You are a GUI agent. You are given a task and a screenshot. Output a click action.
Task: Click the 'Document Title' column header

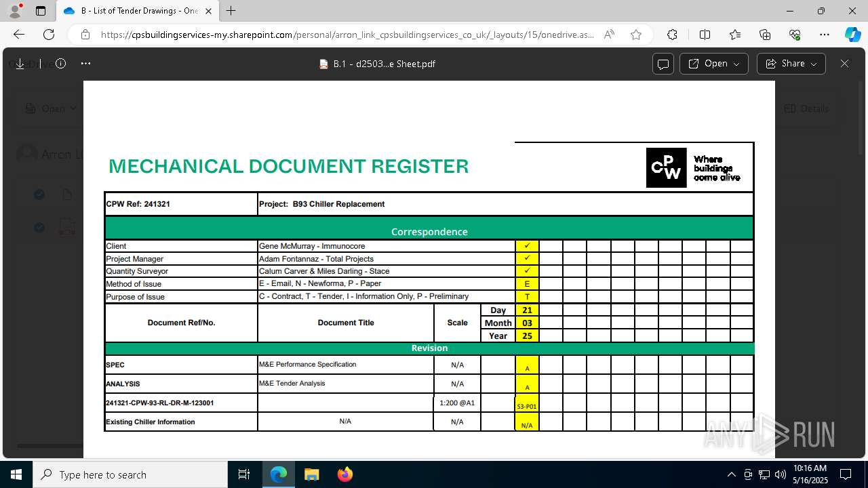346,323
